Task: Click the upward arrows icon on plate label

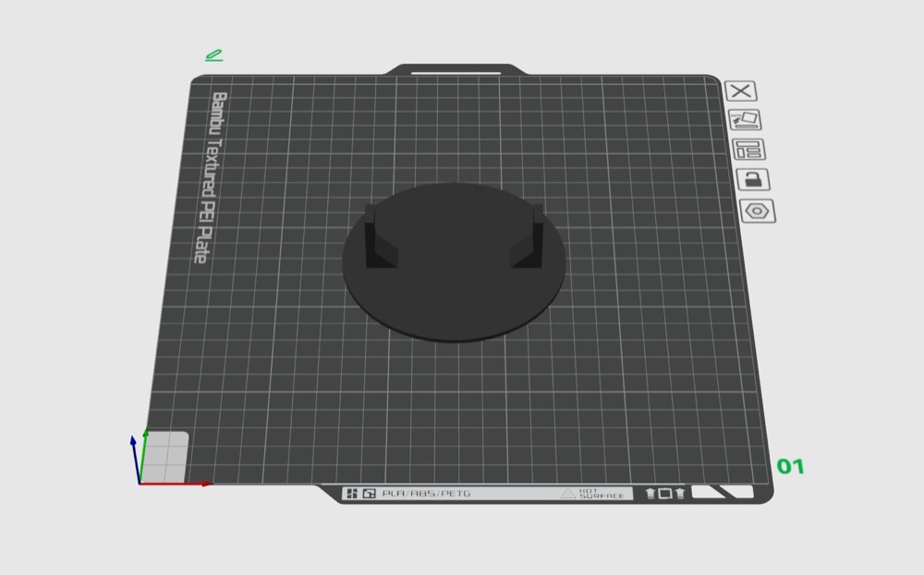Action: coord(664,493)
